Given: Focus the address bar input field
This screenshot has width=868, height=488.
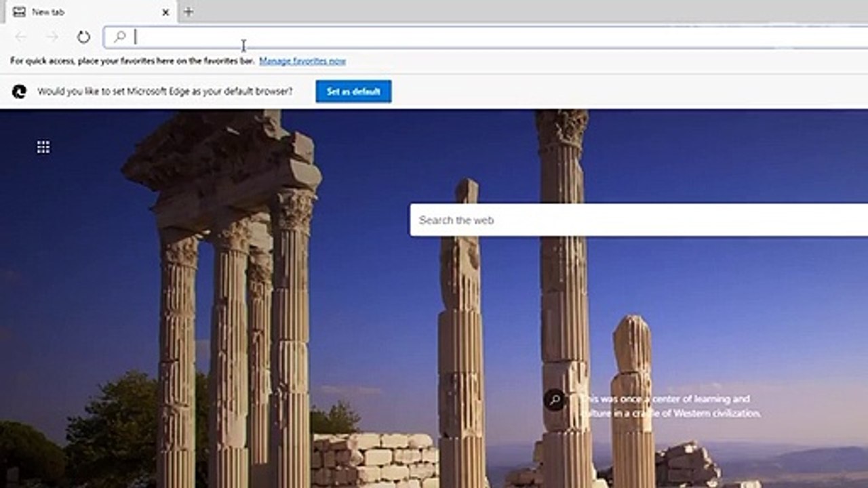Looking at the screenshot, I should [486, 37].
